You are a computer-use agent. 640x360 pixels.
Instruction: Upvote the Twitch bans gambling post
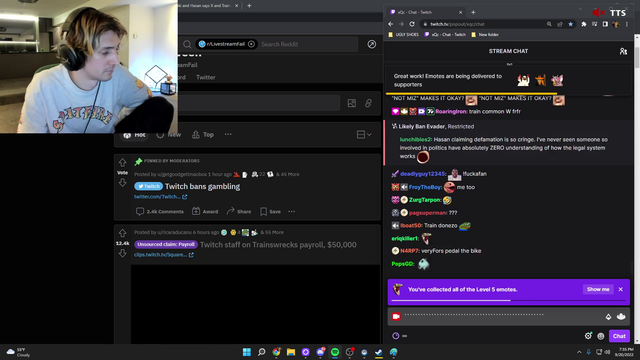pyautogui.click(x=122, y=162)
